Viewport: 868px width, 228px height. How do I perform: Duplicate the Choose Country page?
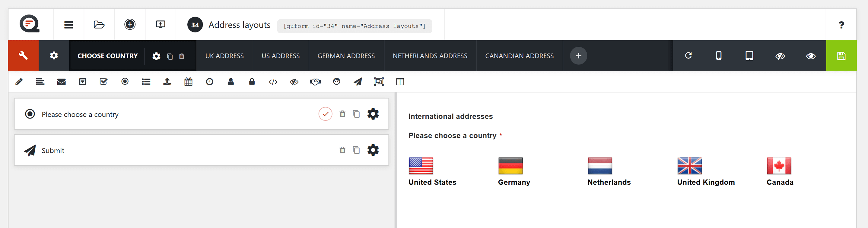[170, 56]
